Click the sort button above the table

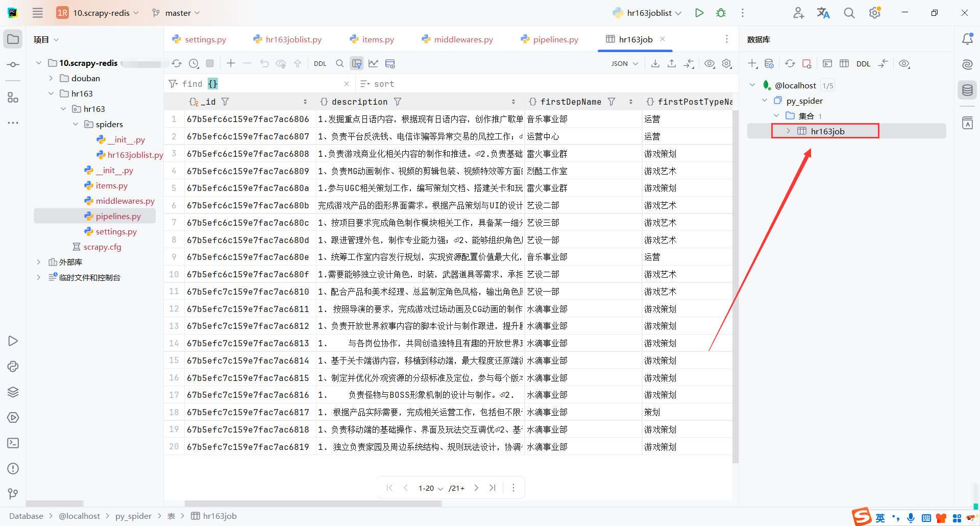[x=377, y=83]
